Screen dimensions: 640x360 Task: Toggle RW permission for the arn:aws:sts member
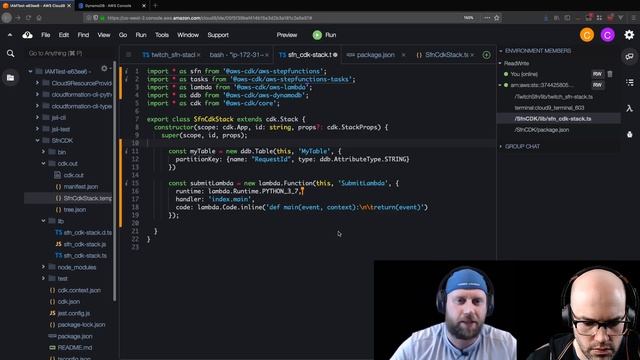click(x=597, y=85)
